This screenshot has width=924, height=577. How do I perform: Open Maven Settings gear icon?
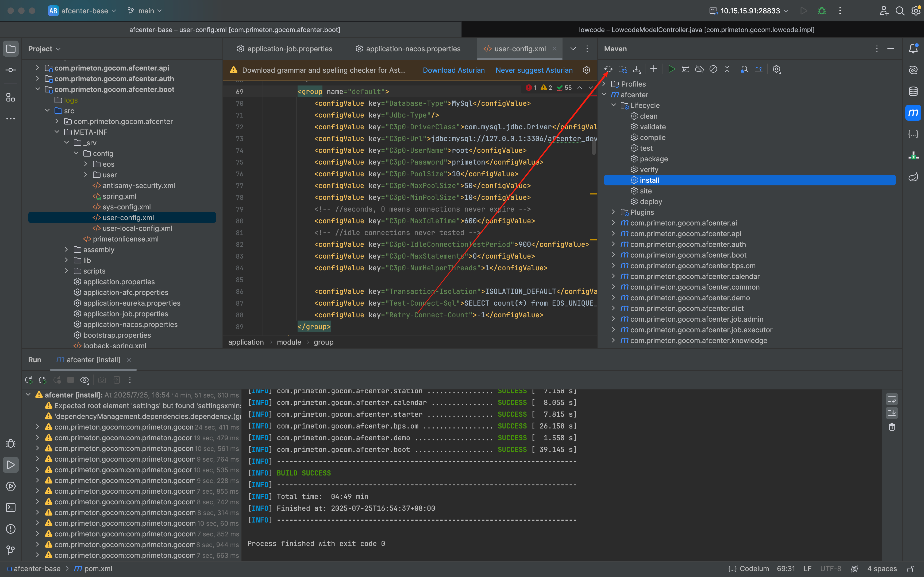click(776, 69)
